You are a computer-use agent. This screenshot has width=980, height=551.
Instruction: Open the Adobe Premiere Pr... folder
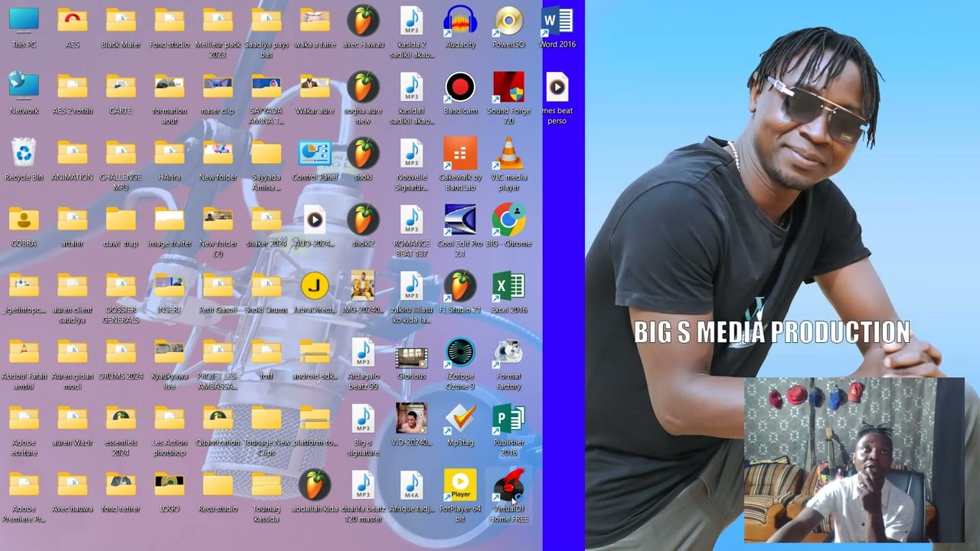coord(24,485)
